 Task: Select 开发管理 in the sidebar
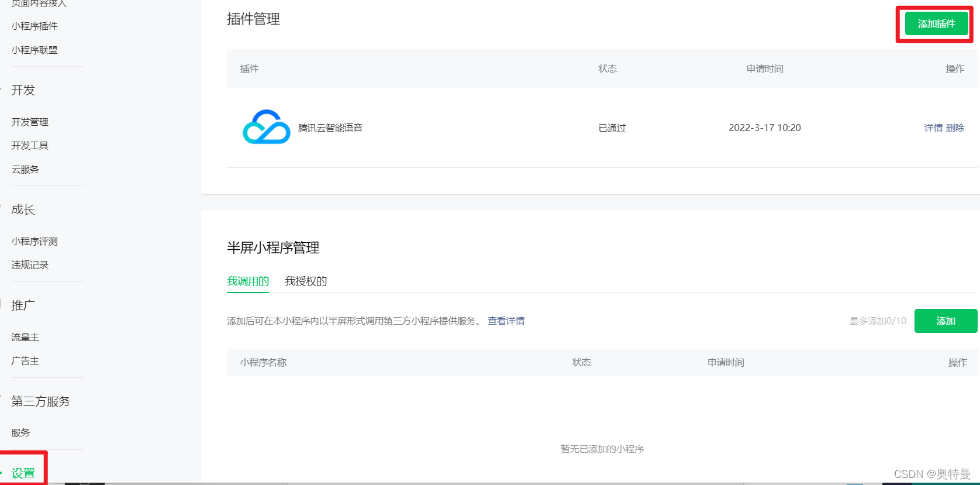pyautogui.click(x=30, y=122)
